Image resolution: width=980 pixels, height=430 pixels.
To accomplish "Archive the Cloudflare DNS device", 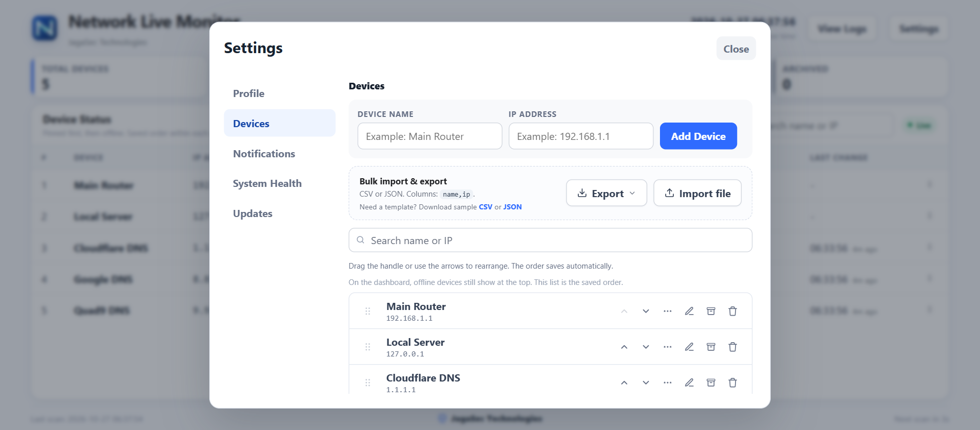I will [x=711, y=383].
